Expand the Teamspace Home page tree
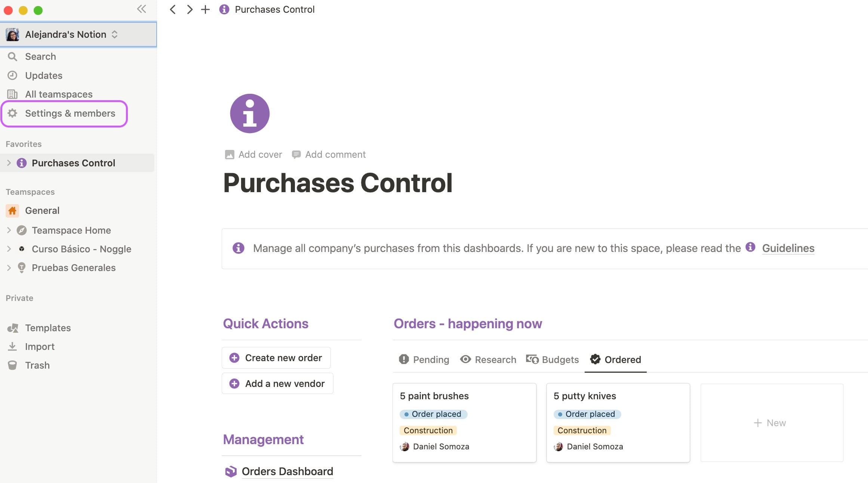 click(9, 230)
